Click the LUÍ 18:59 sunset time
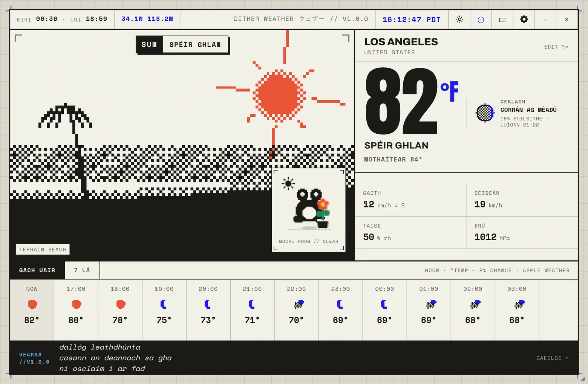This screenshot has height=384, width=588. pyautogui.click(x=89, y=19)
